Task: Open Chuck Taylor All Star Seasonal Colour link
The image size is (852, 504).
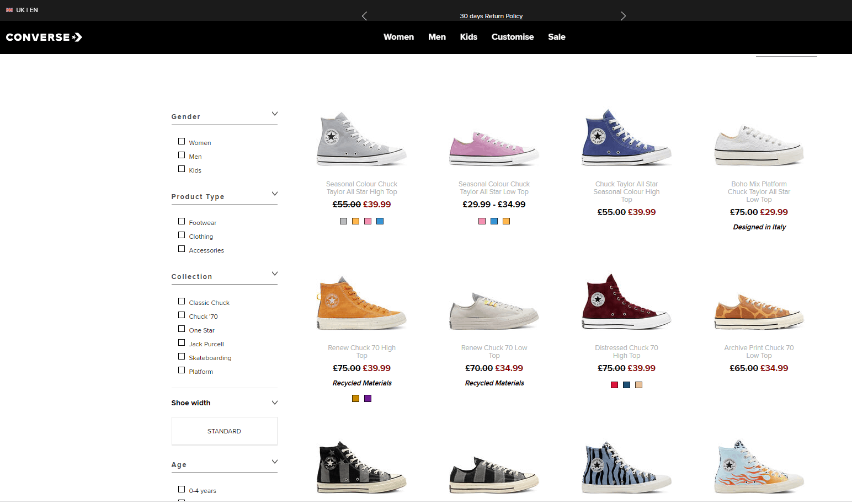Action: 626,192
